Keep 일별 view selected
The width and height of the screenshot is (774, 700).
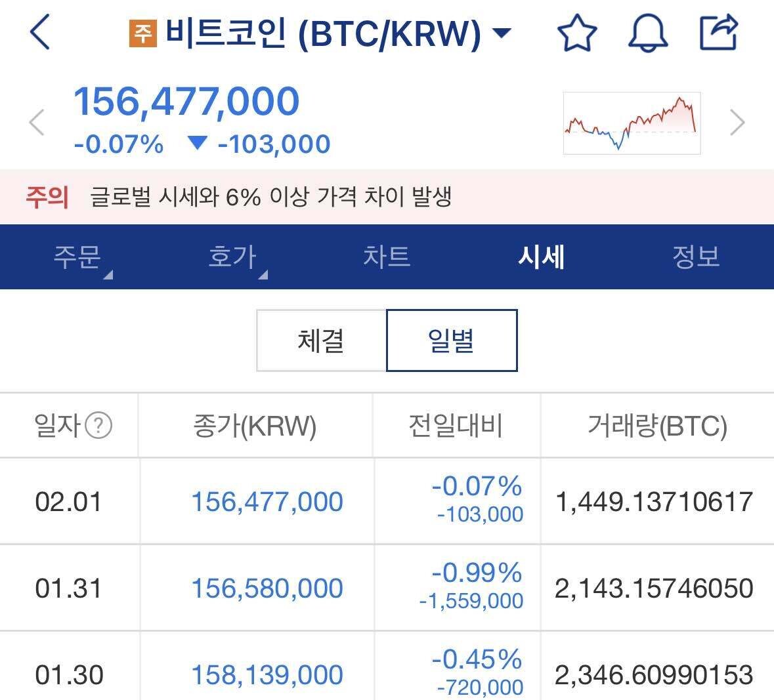coord(452,340)
